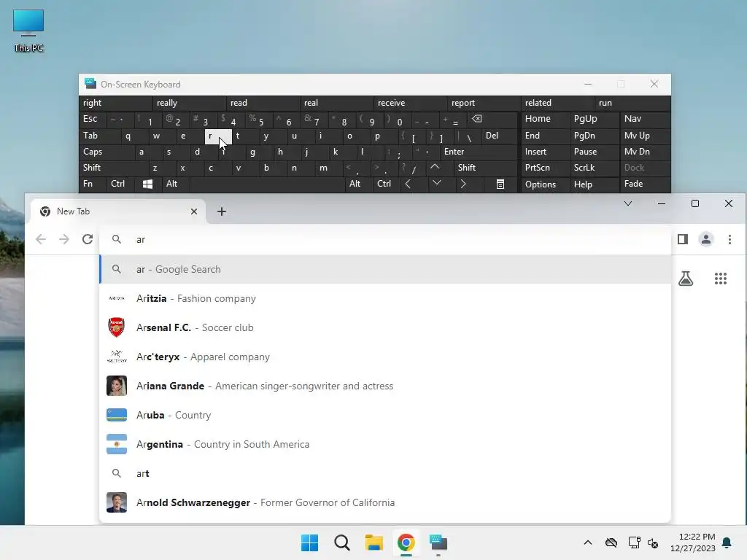Open Chrome Labs flask icon
Image resolution: width=747 pixels, height=560 pixels.
coord(686,279)
